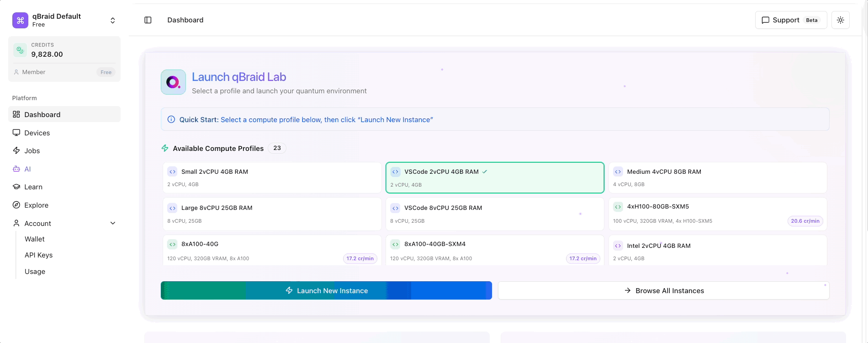The height and width of the screenshot is (343, 868).
Task: Click the code icon on VSCode 2vCPU card
Action: coord(396,171)
